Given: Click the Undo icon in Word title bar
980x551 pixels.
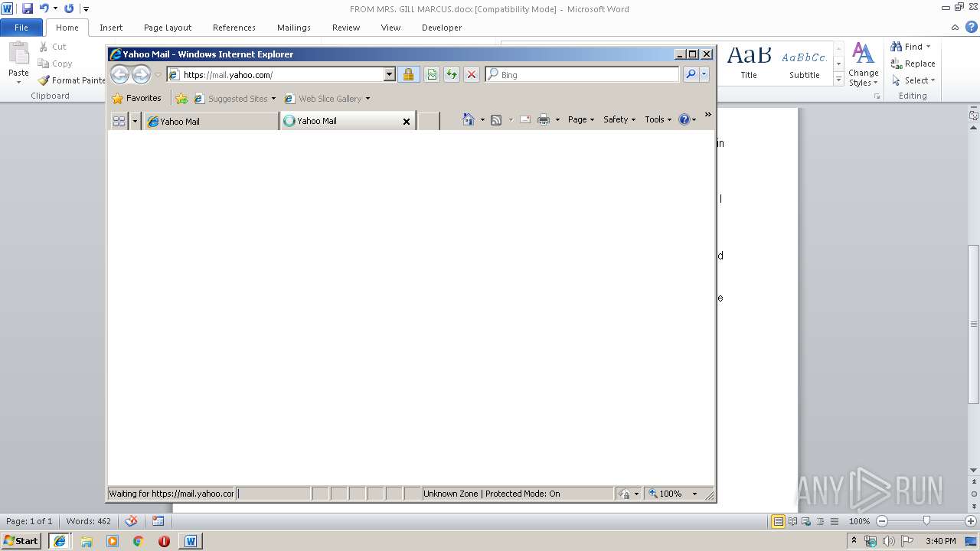Looking at the screenshot, I should point(44,8).
